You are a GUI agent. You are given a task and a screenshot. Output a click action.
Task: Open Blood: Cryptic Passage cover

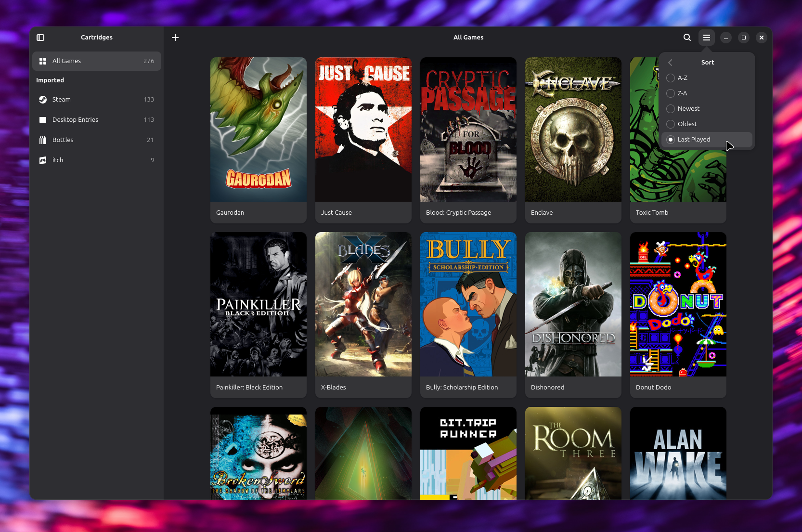pos(468,130)
